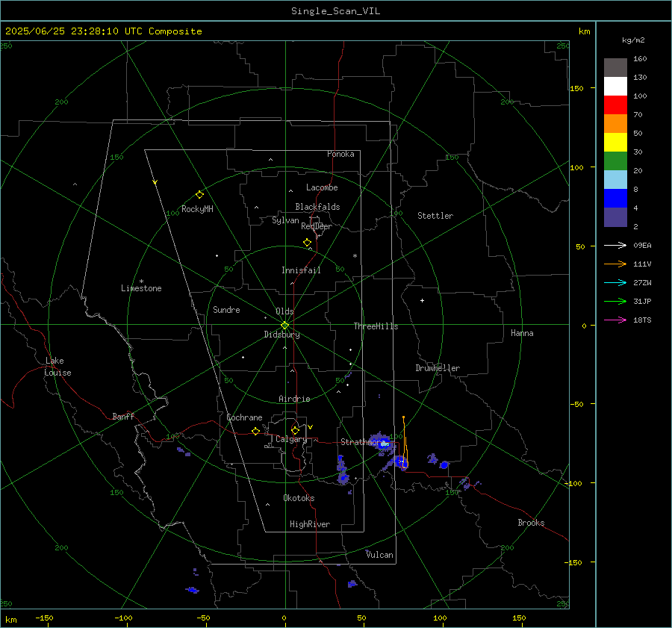Image resolution: width=672 pixels, height=628 pixels.
Task: Click the kg/m2 unit label
Action: pos(633,40)
